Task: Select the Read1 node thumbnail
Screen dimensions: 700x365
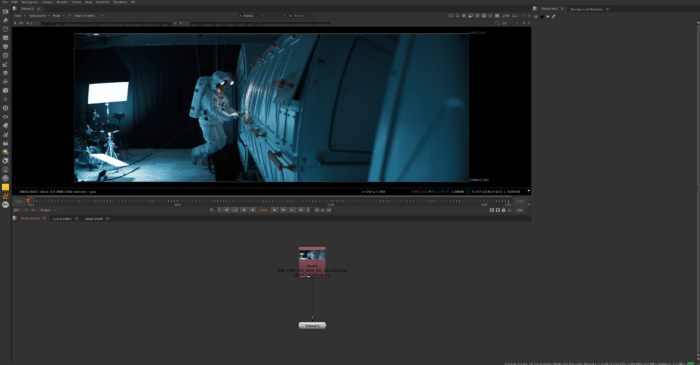Action: coord(312,255)
